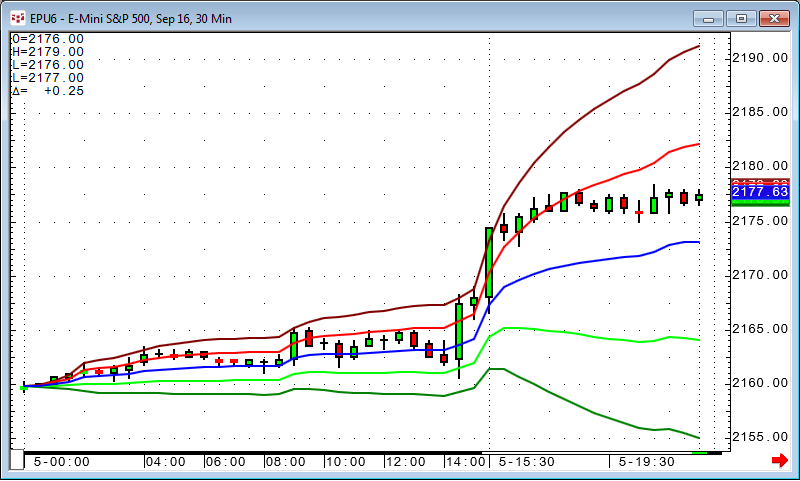Click the Δ= +0.25 change value

click(x=47, y=91)
